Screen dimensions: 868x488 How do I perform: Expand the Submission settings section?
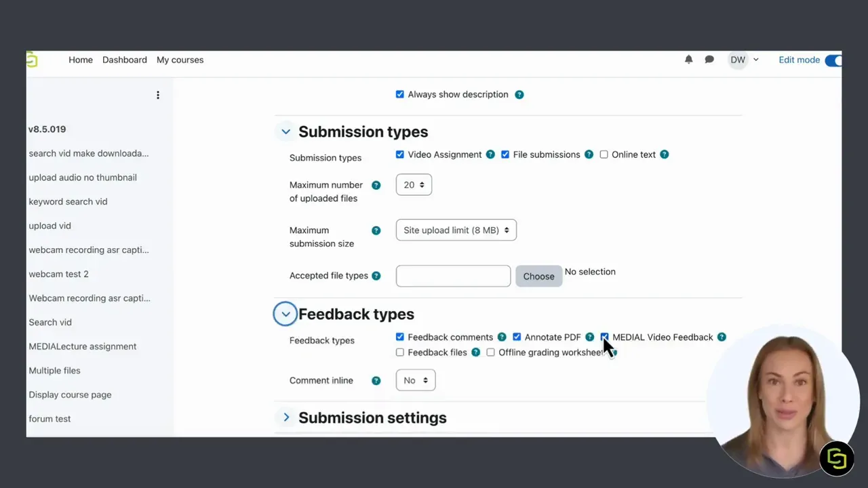285,418
